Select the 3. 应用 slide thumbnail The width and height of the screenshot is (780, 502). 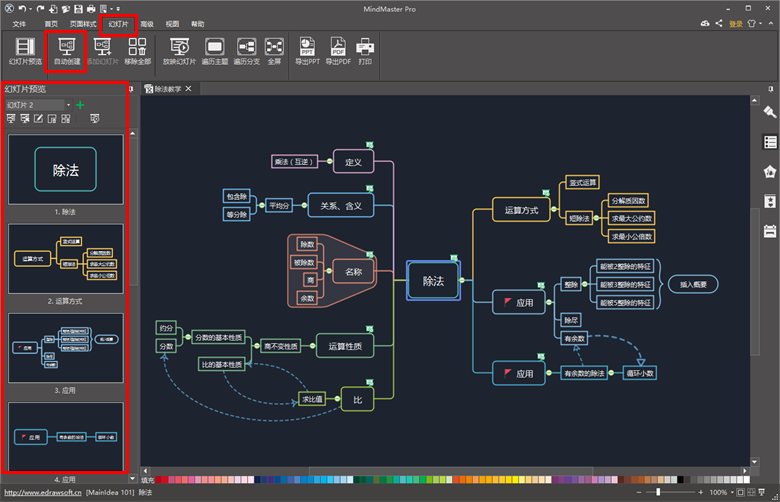tap(66, 348)
